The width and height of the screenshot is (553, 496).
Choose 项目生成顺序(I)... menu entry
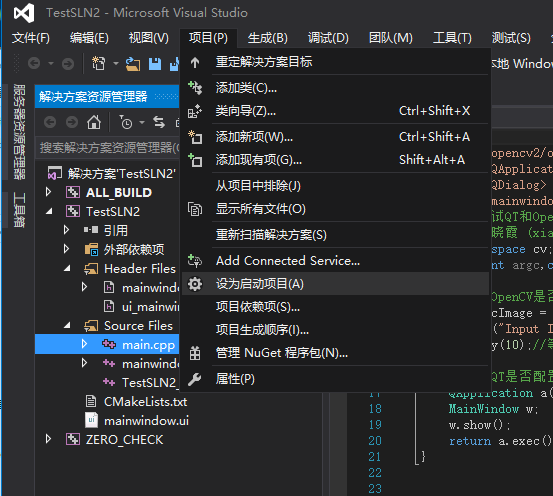[335, 330]
